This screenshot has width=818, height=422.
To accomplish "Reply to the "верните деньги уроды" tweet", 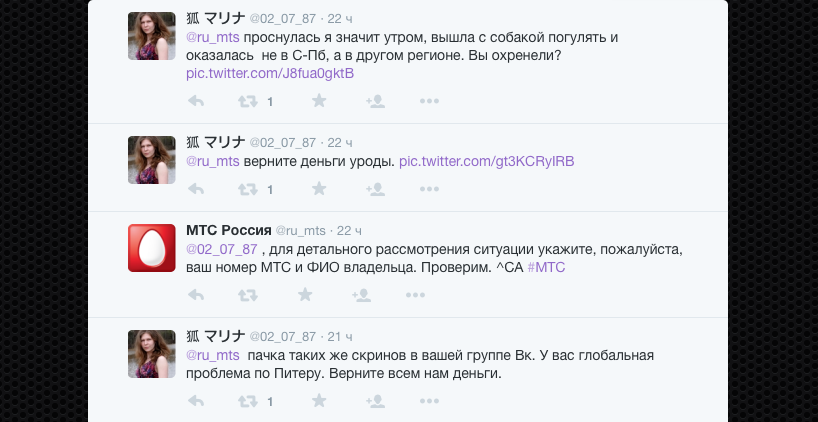I will (197, 188).
